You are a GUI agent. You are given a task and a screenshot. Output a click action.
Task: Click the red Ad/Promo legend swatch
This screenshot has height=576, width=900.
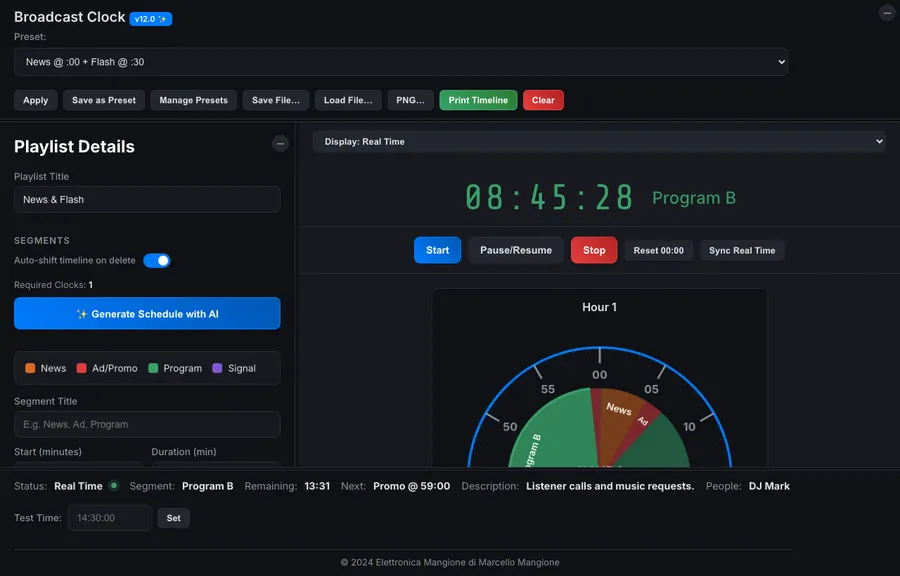(x=82, y=368)
